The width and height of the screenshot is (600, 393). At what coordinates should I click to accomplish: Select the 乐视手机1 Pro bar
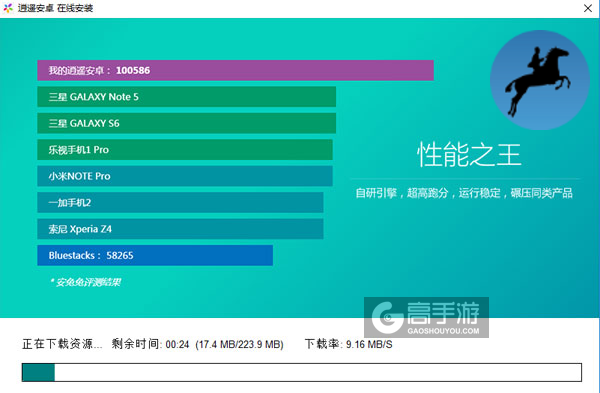point(185,149)
